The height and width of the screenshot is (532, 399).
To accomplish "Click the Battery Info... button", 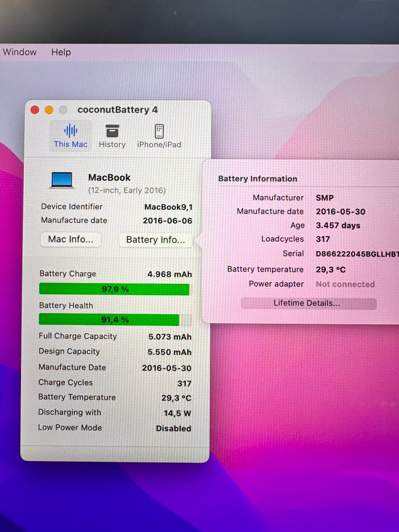I will click(x=155, y=240).
